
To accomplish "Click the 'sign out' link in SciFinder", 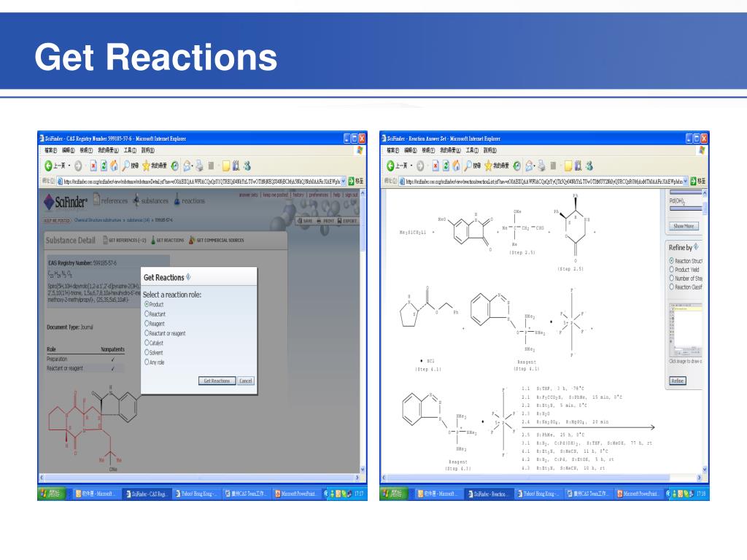I will point(351,195).
